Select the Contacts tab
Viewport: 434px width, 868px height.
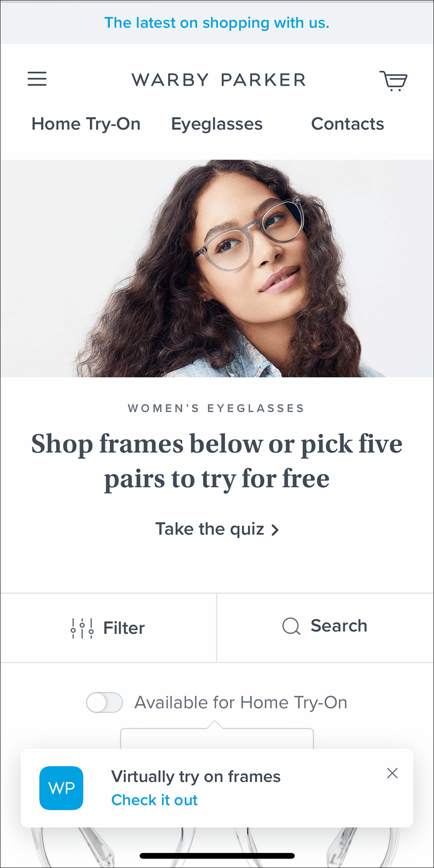(x=348, y=124)
